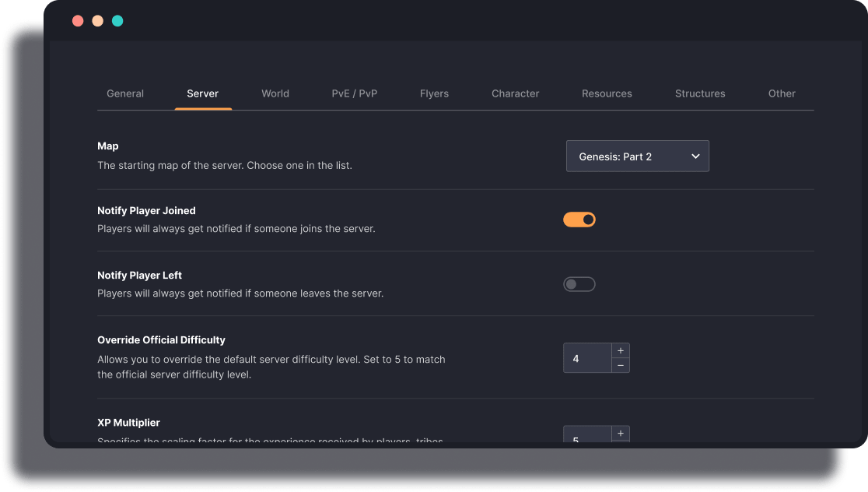The width and height of the screenshot is (868, 492).
Task: Open the Flyers settings tab
Action: (434, 93)
